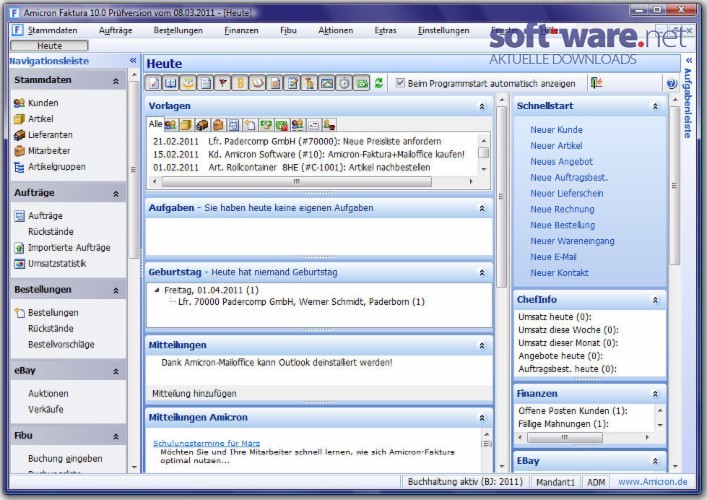Open the Aktionen menu
This screenshot has width=707, height=500.
(335, 30)
